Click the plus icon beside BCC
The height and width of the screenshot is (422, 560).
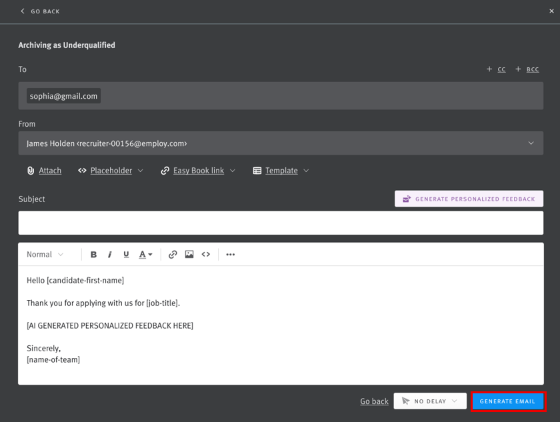coord(518,69)
